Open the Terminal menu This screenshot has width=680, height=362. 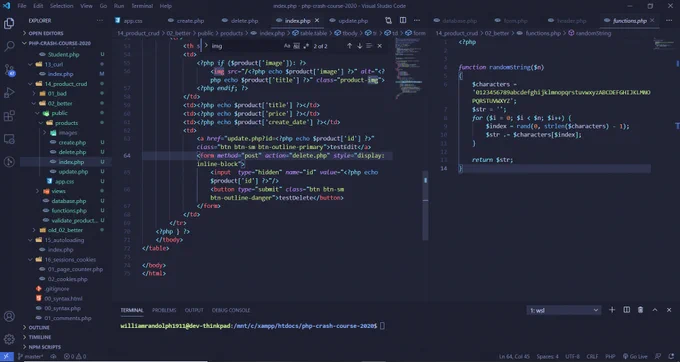coord(142,6)
